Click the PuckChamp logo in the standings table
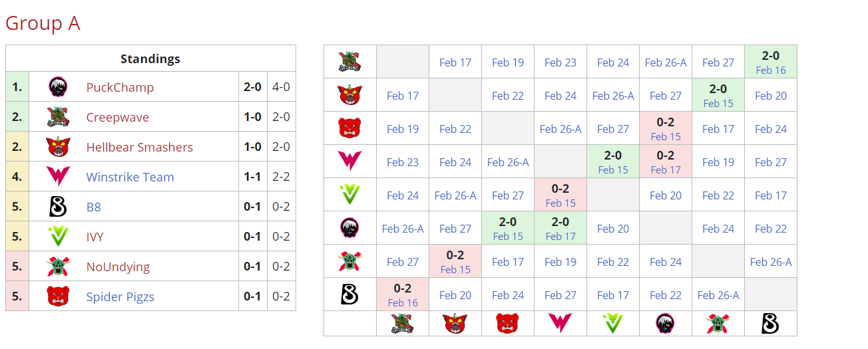This screenshot has width=868, height=349. pos(59,87)
